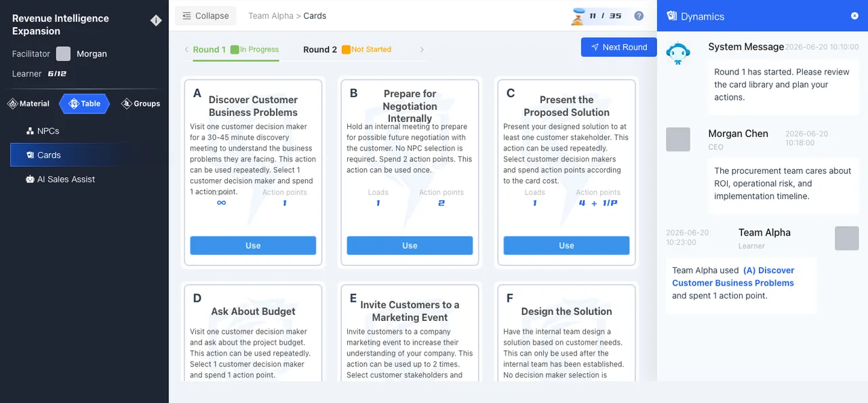Image resolution: width=868 pixels, height=403 pixels.
Task: Click the Next Round button
Action: tap(619, 47)
